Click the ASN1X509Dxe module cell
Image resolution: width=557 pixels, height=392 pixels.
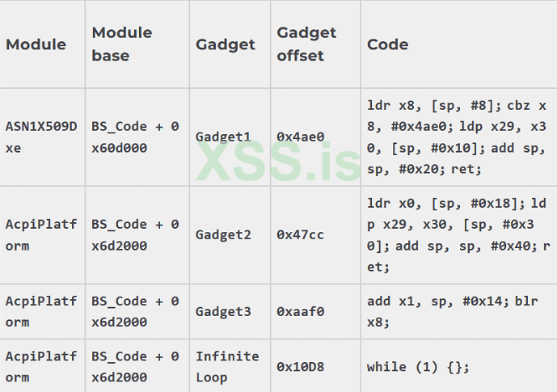point(42,137)
